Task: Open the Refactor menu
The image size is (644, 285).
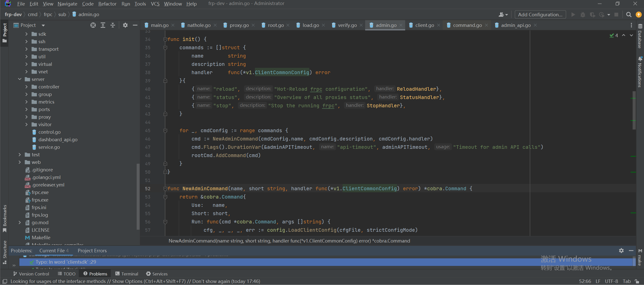Action: pyautogui.click(x=107, y=4)
